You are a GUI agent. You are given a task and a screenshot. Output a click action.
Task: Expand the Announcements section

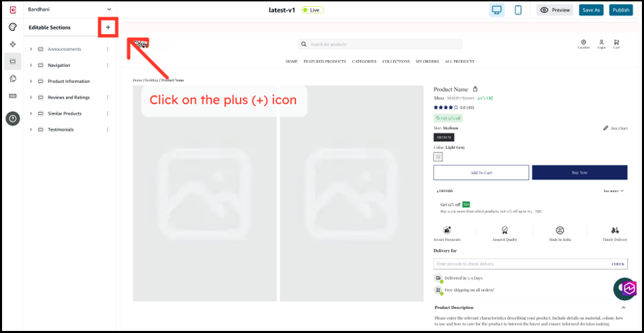click(x=31, y=49)
